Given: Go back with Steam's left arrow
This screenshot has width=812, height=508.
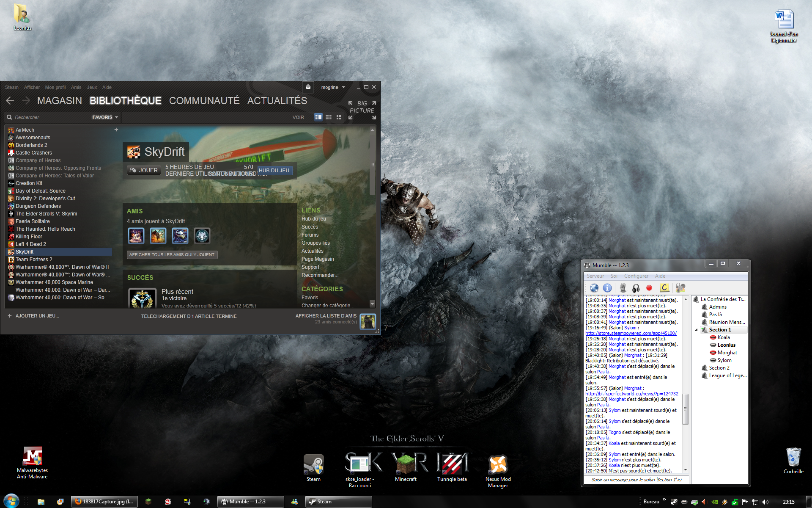Looking at the screenshot, I should pos(10,101).
